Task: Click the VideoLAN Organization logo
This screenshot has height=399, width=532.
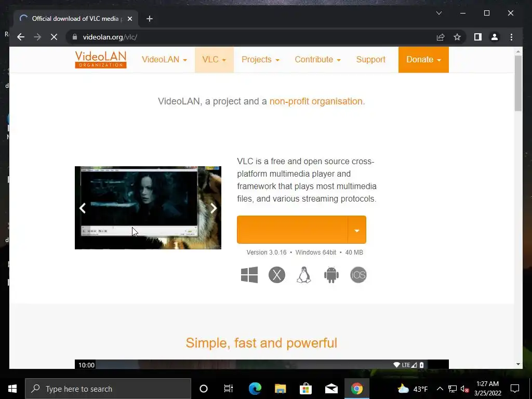Action: (x=101, y=59)
